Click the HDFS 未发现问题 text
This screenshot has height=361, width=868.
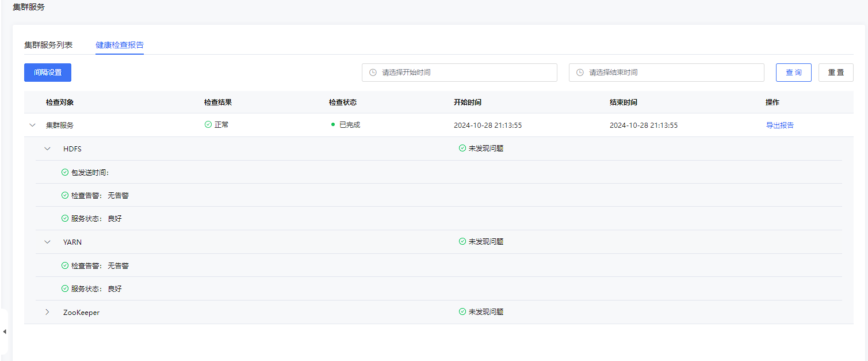[486, 148]
